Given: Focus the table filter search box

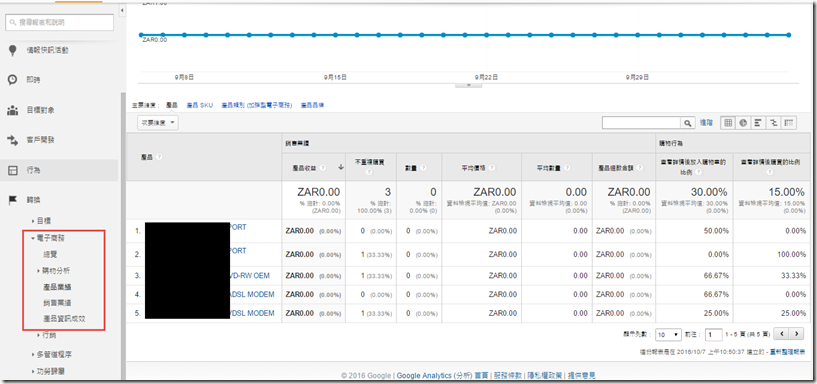Looking at the screenshot, I should pos(642,123).
